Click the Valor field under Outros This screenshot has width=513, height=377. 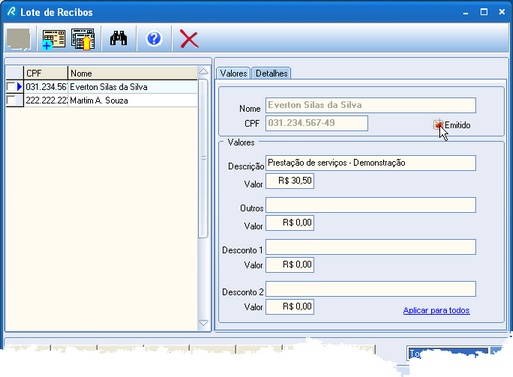[289, 223]
